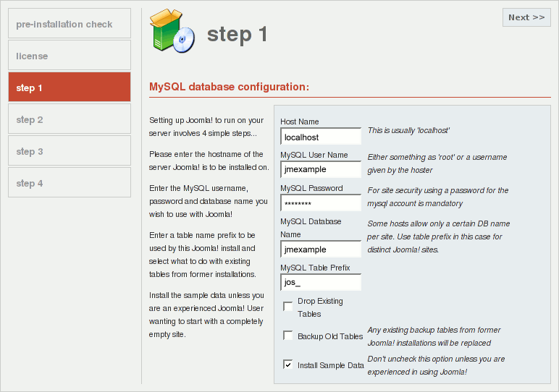Uncheck the Install Sample Data checkbox
Viewport: 559px width, 392px height.
[287, 365]
